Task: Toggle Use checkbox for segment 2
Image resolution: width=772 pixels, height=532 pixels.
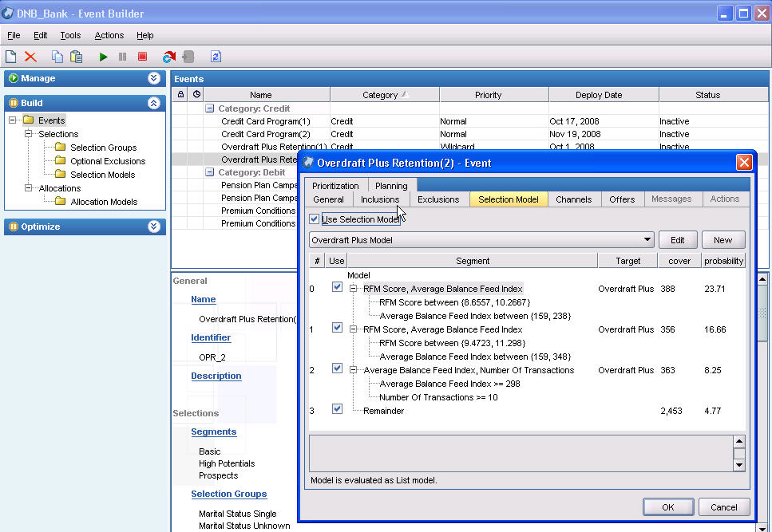Action: click(337, 368)
